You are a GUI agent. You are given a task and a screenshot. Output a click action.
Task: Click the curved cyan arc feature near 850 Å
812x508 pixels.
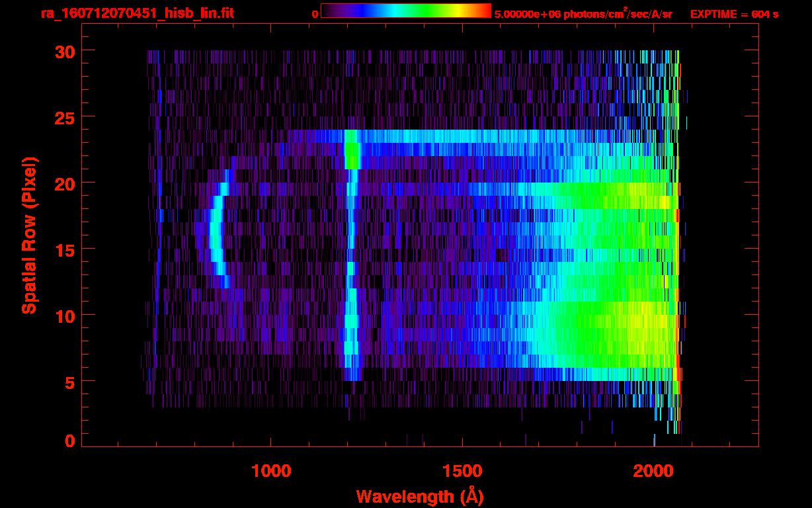[217, 228]
